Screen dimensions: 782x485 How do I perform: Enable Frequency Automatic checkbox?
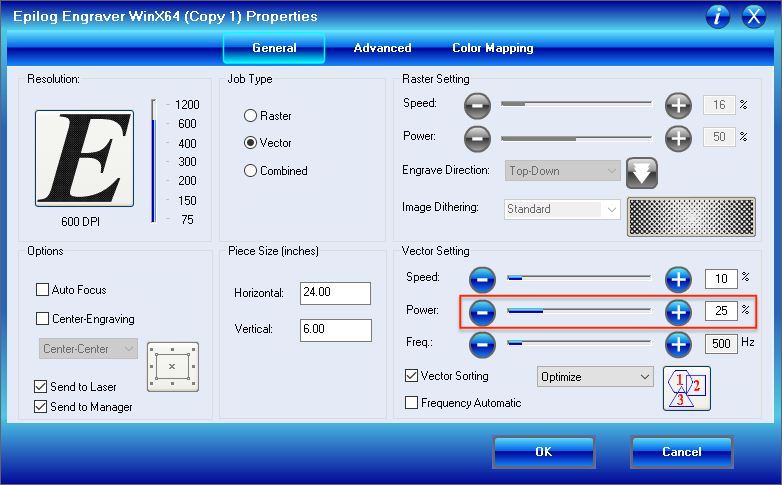point(411,403)
